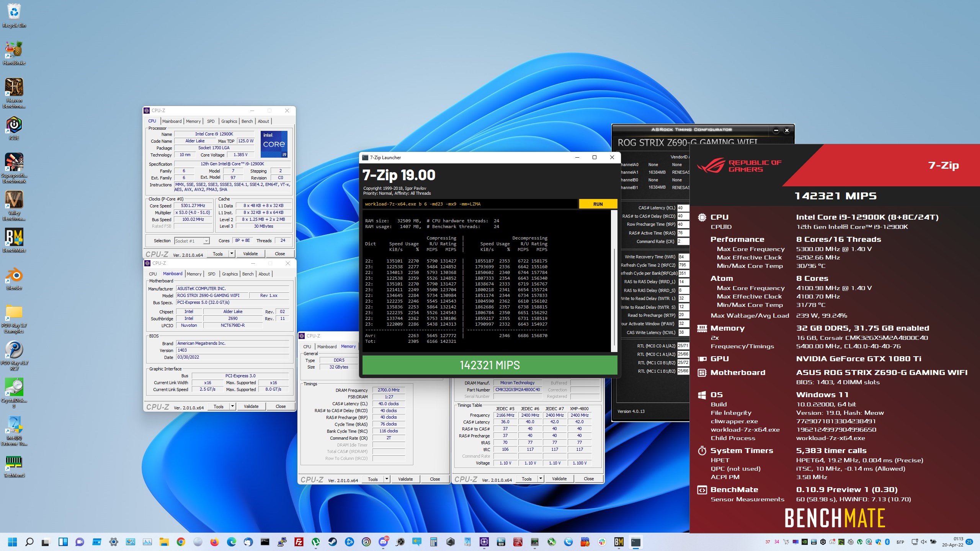Open Graphics tab in top CPU-Z window
The height and width of the screenshot is (551, 980).
[x=229, y=121]
